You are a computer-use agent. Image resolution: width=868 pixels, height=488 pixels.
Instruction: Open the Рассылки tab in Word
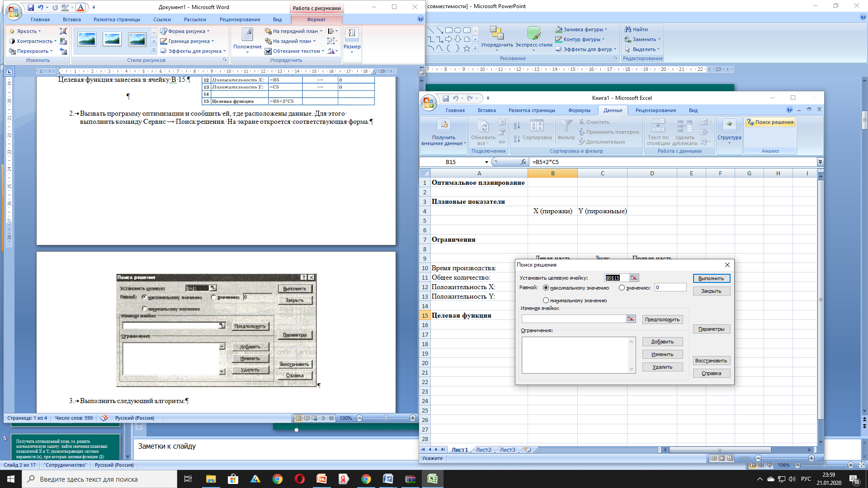[195, 19]
